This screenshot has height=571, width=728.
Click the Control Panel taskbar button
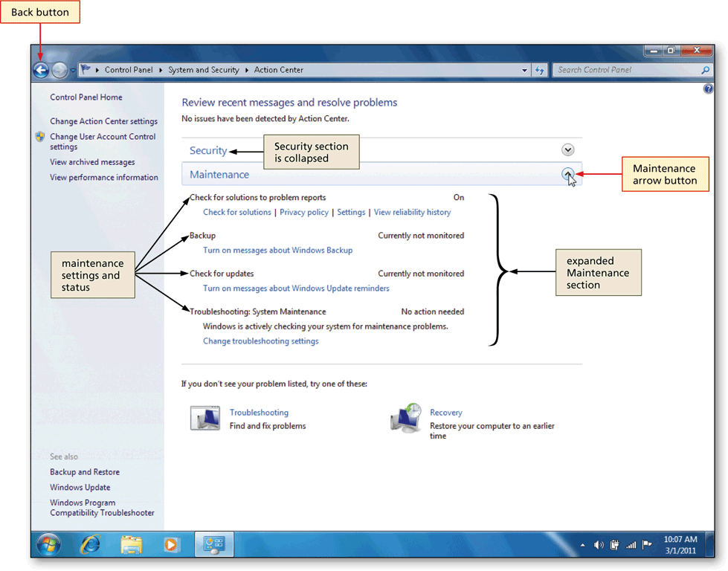(x=214, y=544)
